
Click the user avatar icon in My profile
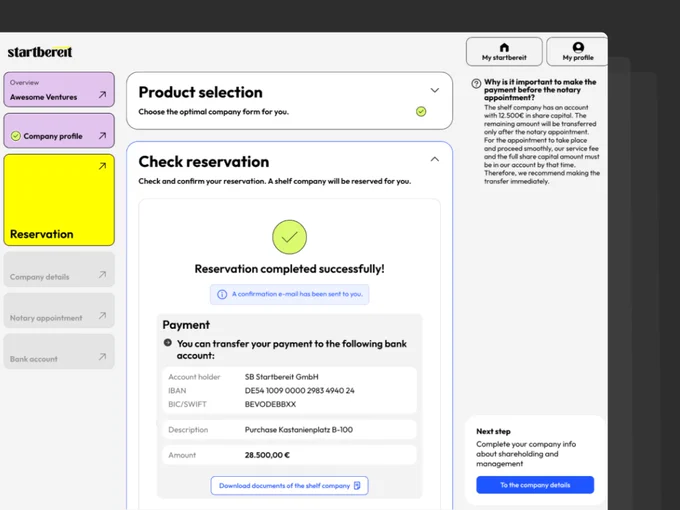click(x=578, y=47)
